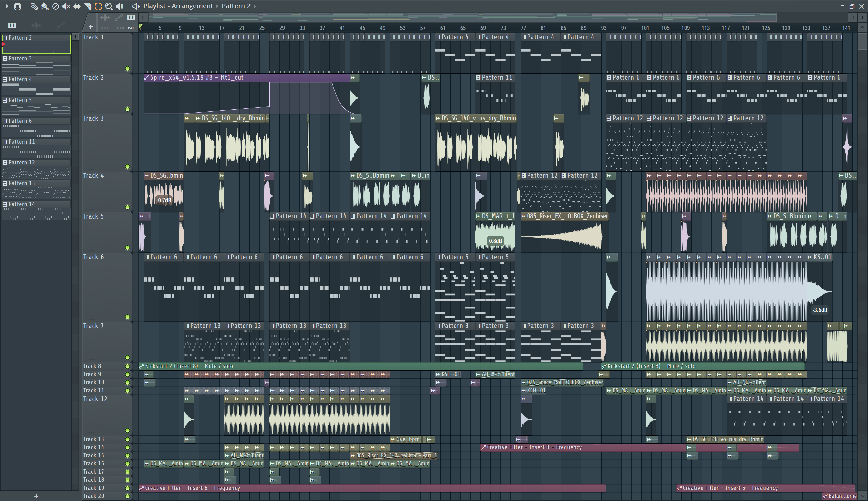Image resolution: width=868 pixels, height=501 pixels.
Task: Add new pattern with picker plus button
Action: (36, 496)
